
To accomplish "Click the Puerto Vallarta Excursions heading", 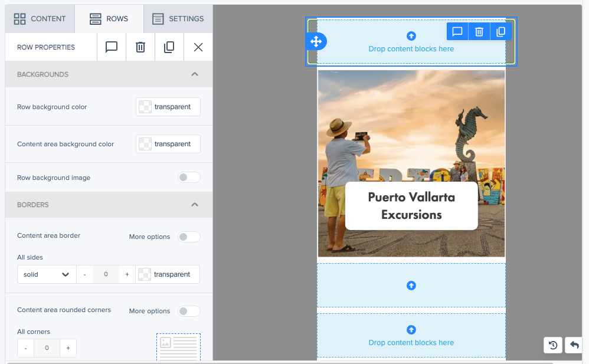I will pos(411,206).
